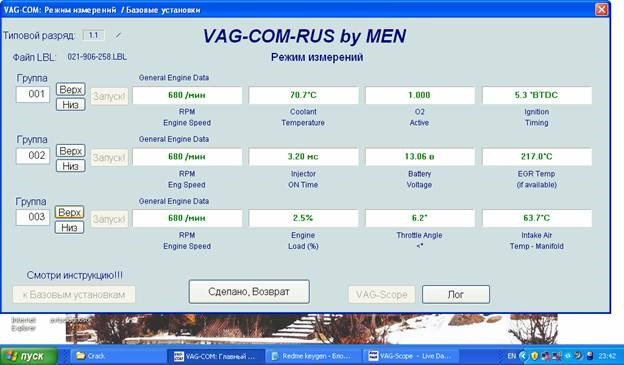This screenshot has width=624, height=365.
Task: Click the 23:42 system clock
Action: point(607,356)
